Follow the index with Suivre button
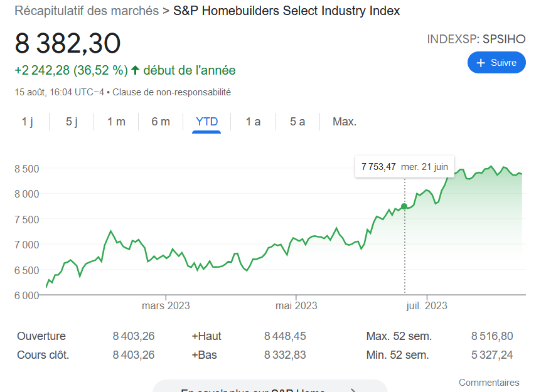 496,63
